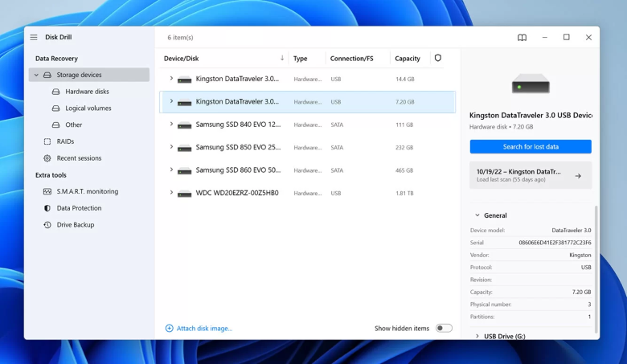Click Search for lost data button
The width and height of the screenshot is (627, 364).
coord(531,147)
